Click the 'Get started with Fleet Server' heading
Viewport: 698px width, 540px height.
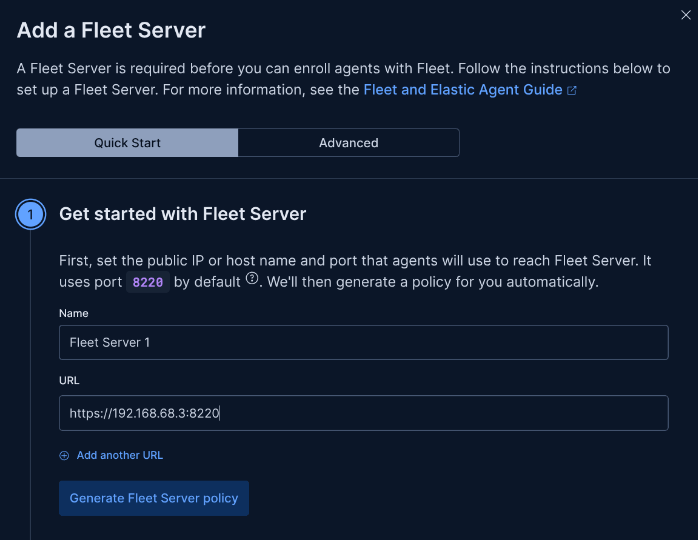(183, 214)
